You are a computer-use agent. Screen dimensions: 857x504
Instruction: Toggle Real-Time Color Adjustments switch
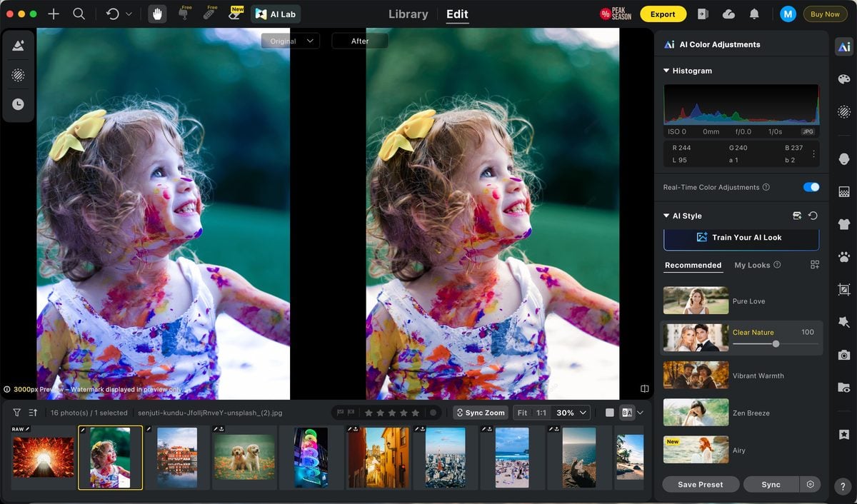pyautogui.click(x=811, y=187)
